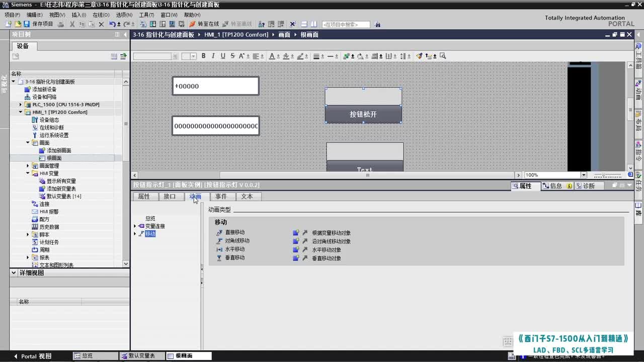Add new 垂直移动对象 animation icon
The image size is (644, 362).
pyautogui.click(x=296, y=258)
